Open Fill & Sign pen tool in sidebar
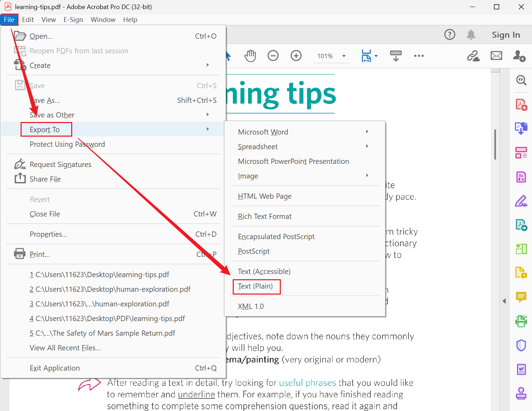 pos(521,201)
